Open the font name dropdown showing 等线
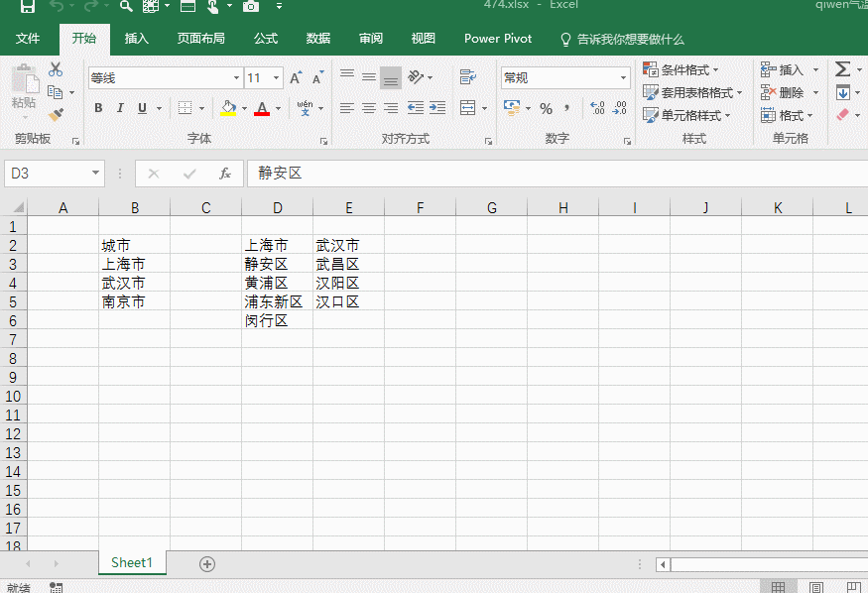The height and width of the screenshot is (593, 868). (235, 76)
